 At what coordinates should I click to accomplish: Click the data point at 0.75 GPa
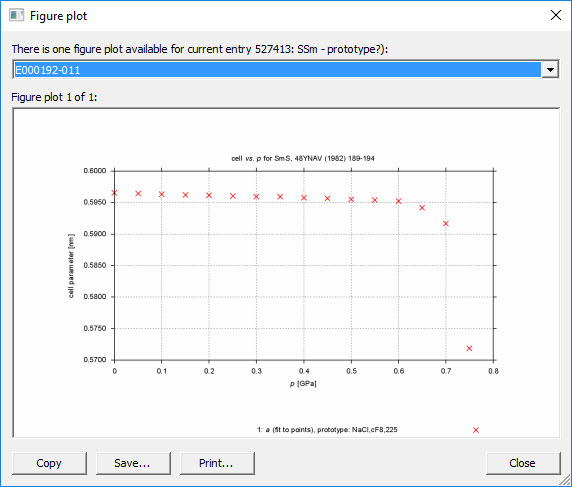[469, 348]
